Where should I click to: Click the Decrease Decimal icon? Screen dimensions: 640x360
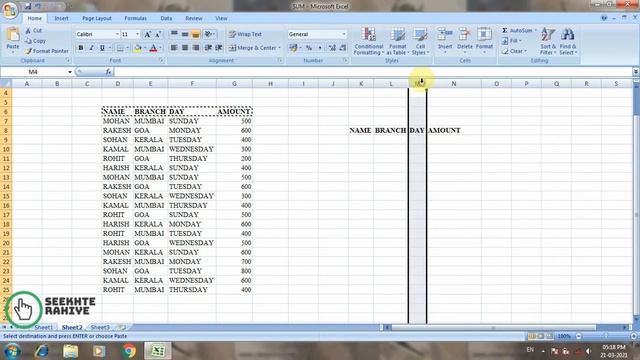coord(343,48)
